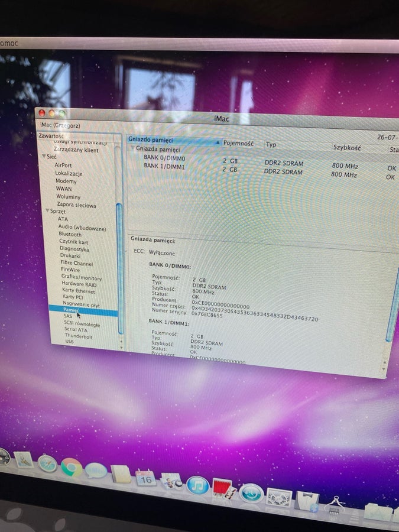Select Czytnik kart item

[74, 242]
